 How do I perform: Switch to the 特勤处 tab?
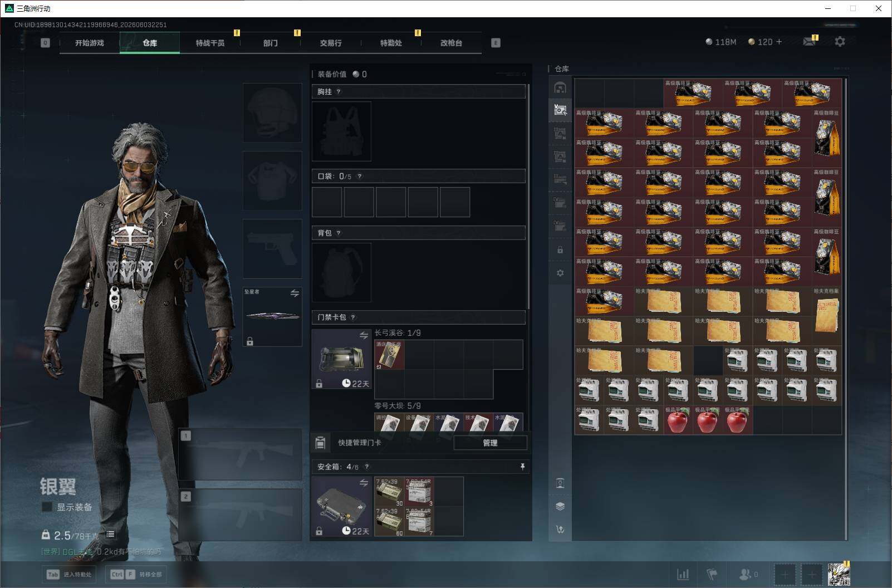pyautogui.click(x=391, y=43)
